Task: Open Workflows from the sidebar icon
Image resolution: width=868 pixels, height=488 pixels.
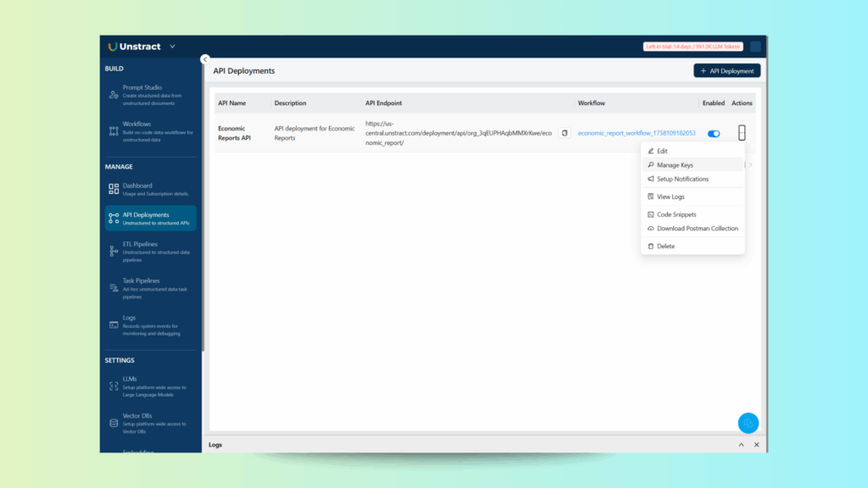Action: pyautogui.click(x=114, y=131)
